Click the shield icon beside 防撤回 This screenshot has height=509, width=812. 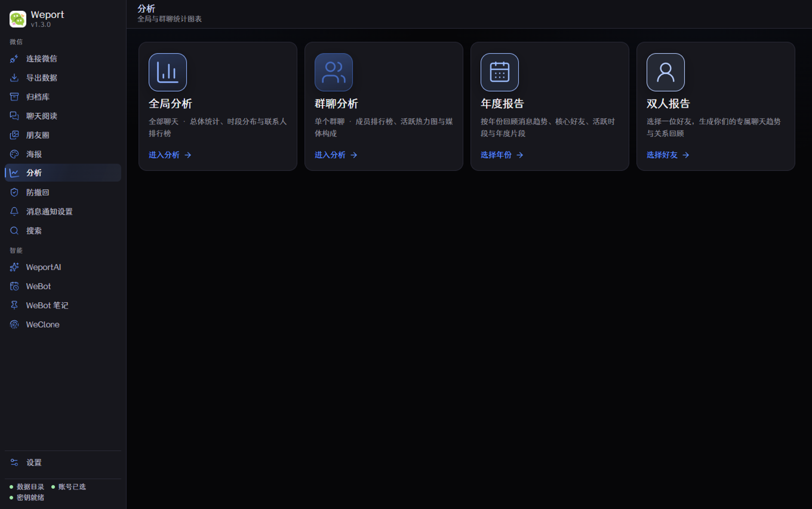coord(14,192)
